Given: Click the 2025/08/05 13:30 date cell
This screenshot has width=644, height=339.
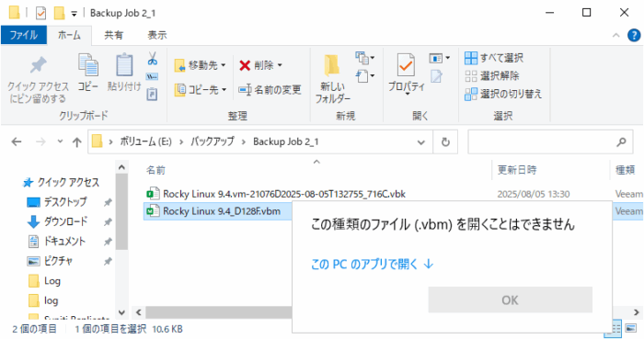Looking at the screenshot, I should click(x=533, y=194).
